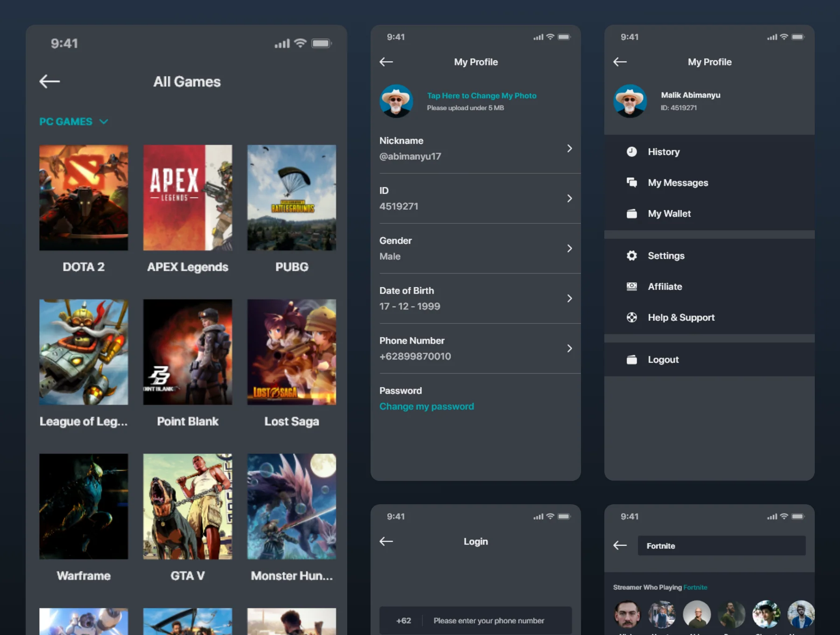Open the Lost Saga game cover

(x=292, y=352)
